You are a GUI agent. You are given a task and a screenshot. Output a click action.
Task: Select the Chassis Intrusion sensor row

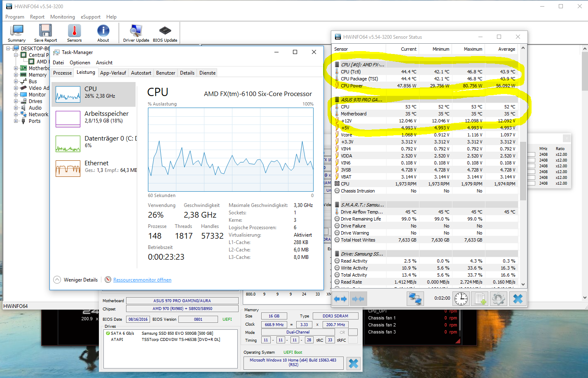[x=425, y=191]
